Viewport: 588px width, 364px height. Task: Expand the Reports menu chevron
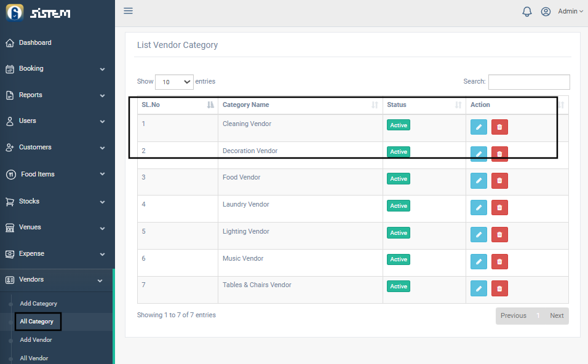coord(102,95)
